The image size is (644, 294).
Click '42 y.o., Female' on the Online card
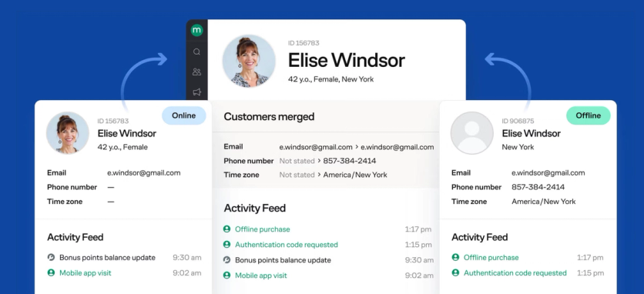click(122, 147)
